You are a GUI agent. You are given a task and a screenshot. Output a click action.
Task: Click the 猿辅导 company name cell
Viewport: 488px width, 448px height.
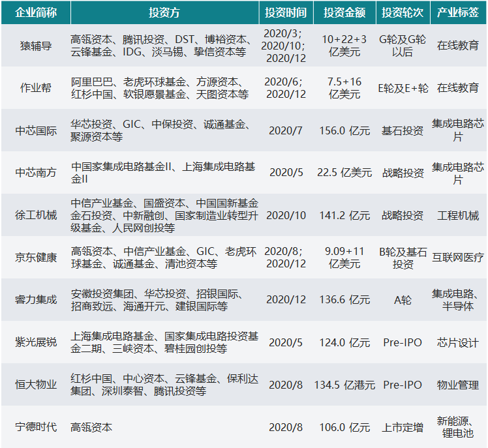(x=36, y=46)
